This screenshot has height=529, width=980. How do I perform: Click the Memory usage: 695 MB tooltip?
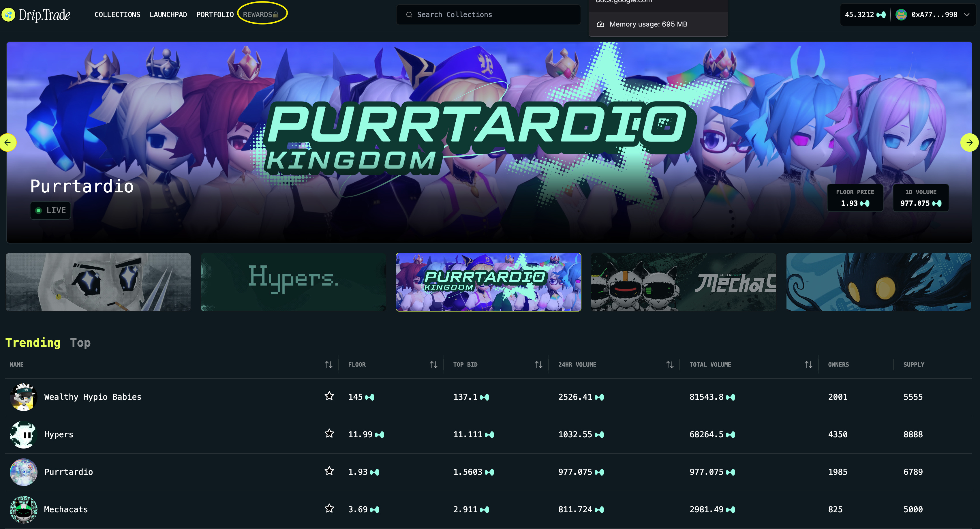point(658,24)
